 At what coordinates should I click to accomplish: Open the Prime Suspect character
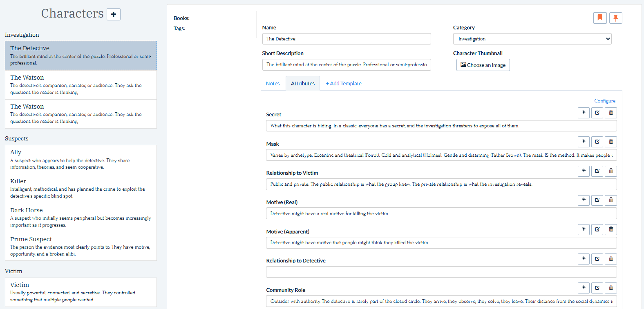pos(81,246)
